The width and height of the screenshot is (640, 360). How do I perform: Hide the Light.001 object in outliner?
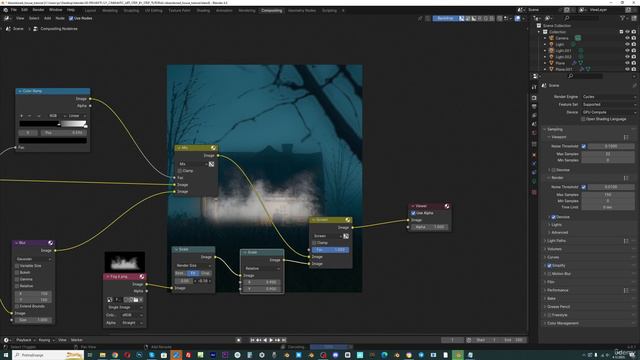pos(627,51)
